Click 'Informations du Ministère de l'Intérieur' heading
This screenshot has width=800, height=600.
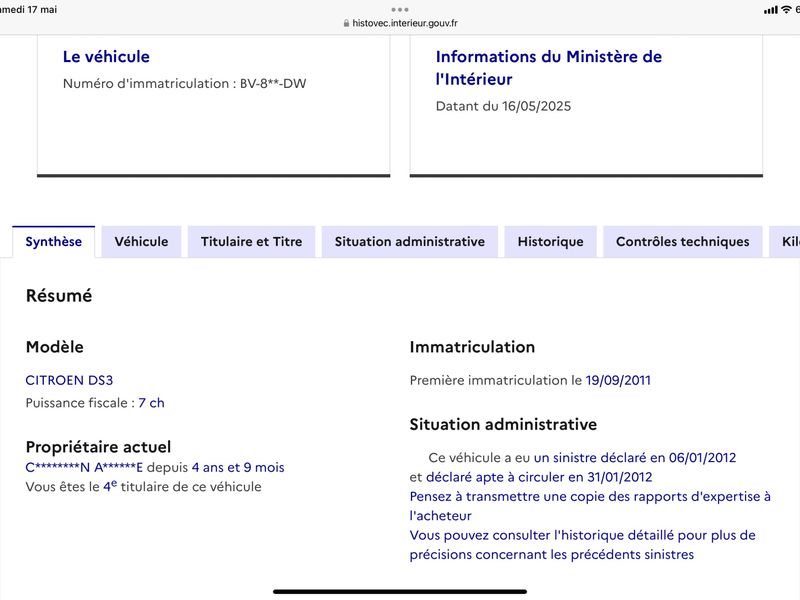coord(548,68)
